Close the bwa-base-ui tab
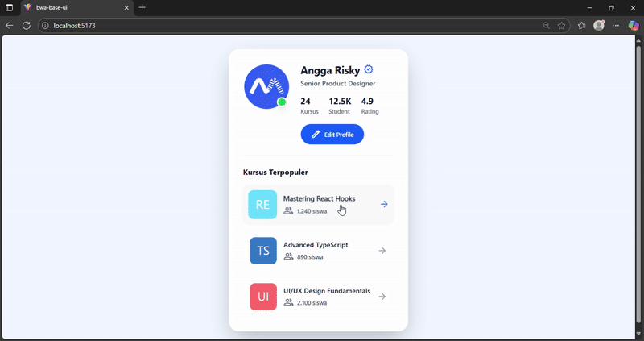 pyautogui.click(x=126, y=8)
